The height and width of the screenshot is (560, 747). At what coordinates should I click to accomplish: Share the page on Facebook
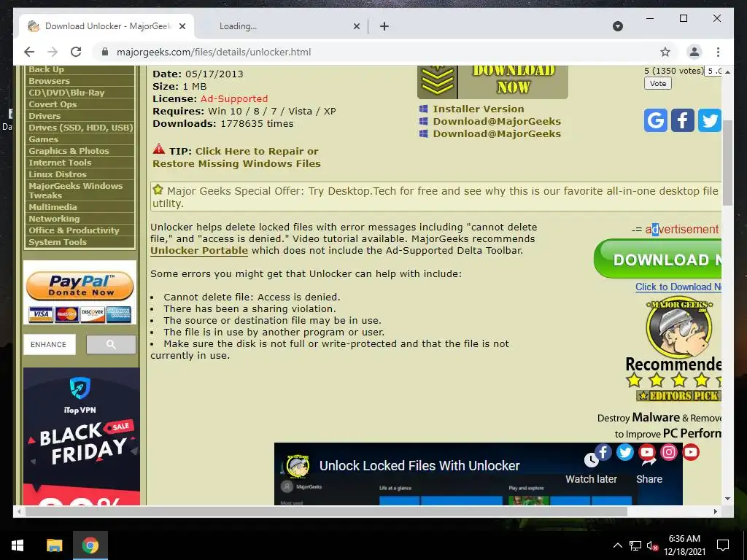682,120
